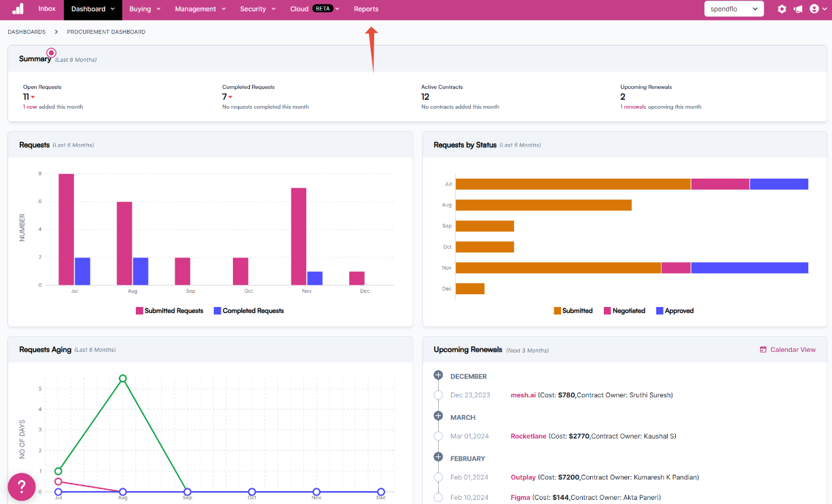
Task: Toggle Submitted Requests legend in Requests chart
Action: pyautogui.click(x=170, y=310)
